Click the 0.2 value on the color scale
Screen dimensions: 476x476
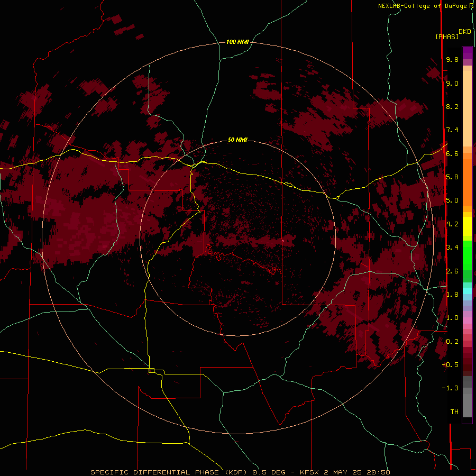[452, 342]
